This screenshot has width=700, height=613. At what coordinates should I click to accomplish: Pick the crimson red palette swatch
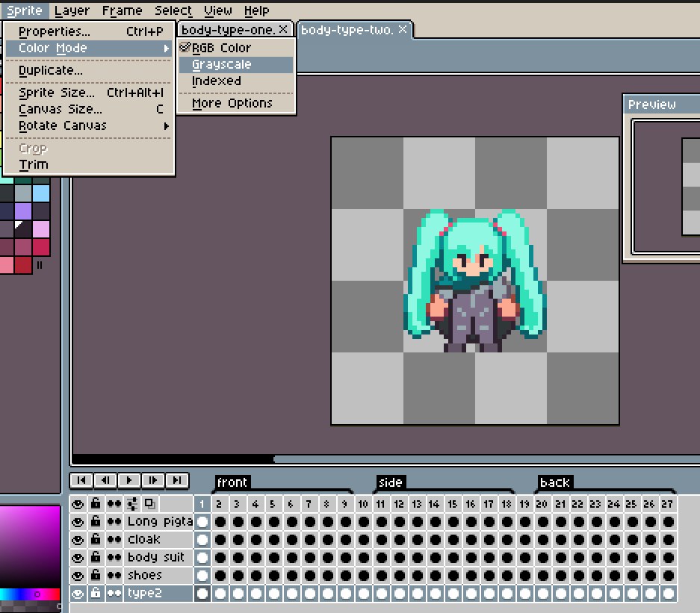click(40, 247)
